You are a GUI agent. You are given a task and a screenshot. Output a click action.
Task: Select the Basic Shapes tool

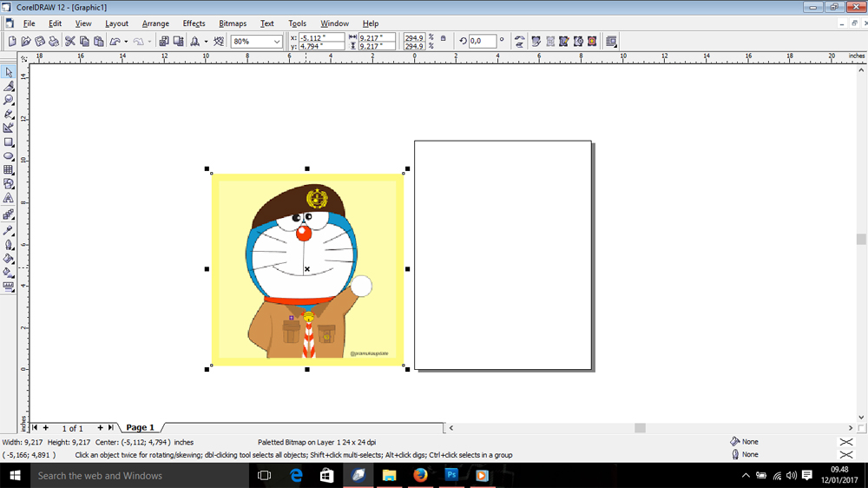(x=9, y=184)
